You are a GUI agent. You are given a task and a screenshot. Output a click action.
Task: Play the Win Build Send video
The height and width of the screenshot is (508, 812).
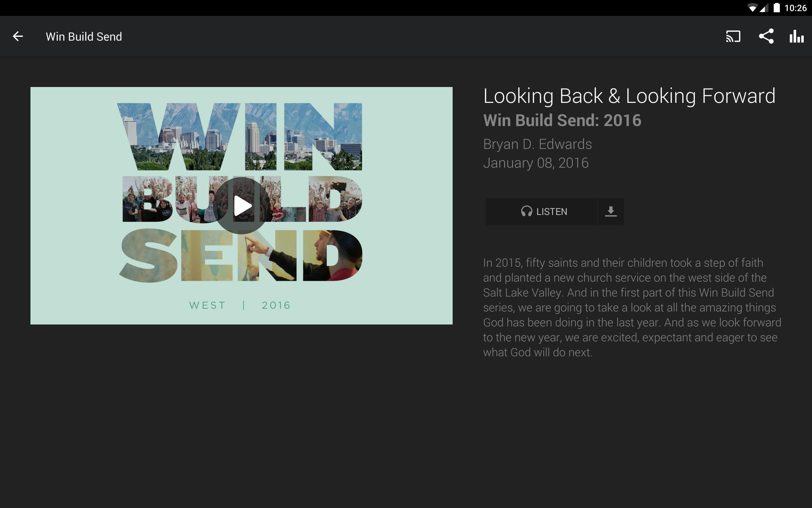241,206
